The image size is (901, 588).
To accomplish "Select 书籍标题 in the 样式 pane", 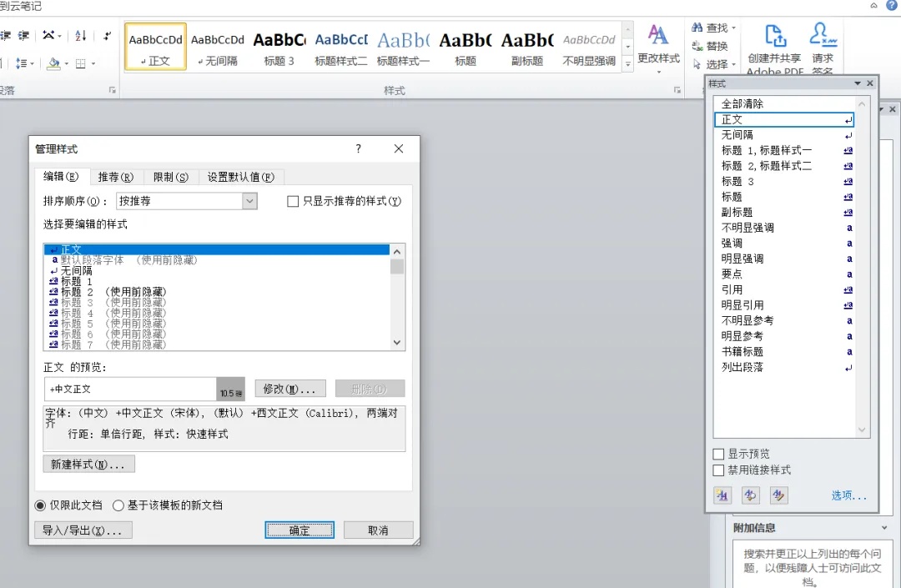I will [783, 351].
